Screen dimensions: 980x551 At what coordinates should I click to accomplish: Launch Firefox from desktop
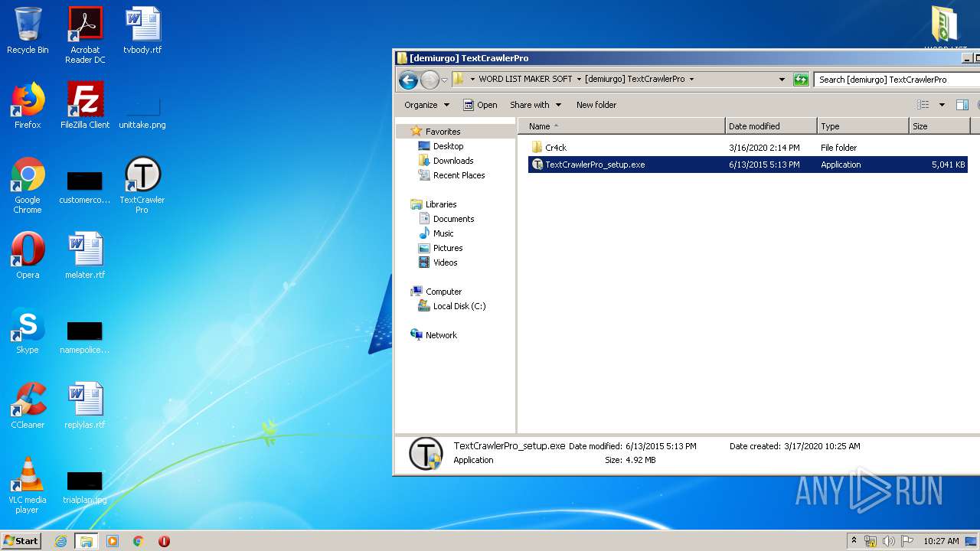click(x=28, y=106)
